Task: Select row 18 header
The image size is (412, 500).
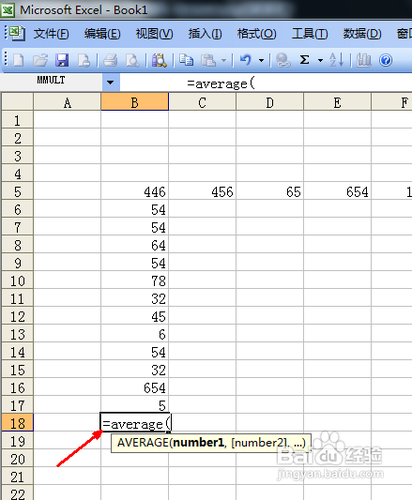Action: click(17, 423)
